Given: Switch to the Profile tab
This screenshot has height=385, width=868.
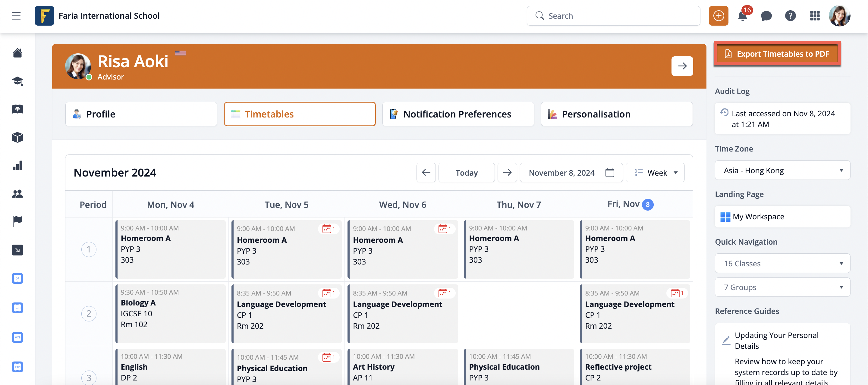Looking at the screenshot, I should pos(141,114).
